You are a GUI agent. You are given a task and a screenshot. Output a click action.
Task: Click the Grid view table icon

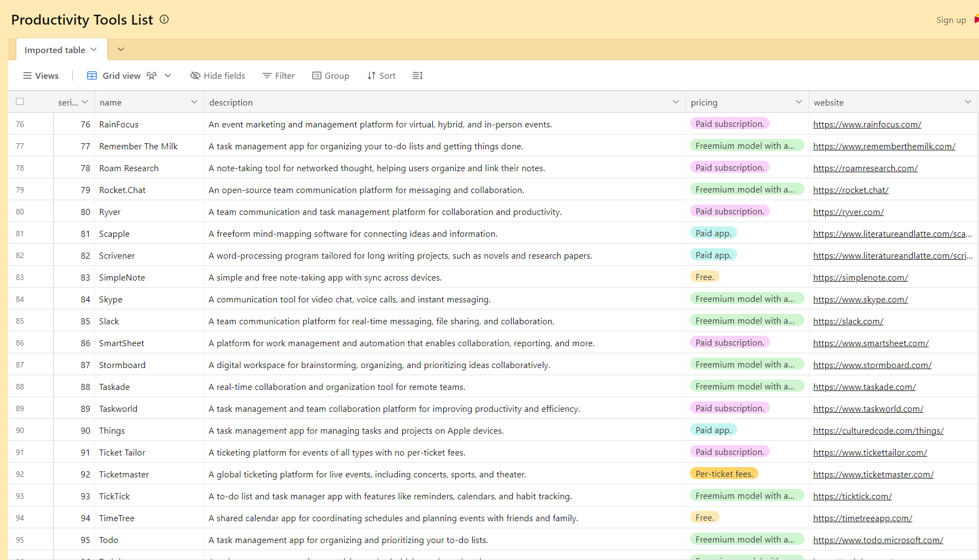pos(92,76)
